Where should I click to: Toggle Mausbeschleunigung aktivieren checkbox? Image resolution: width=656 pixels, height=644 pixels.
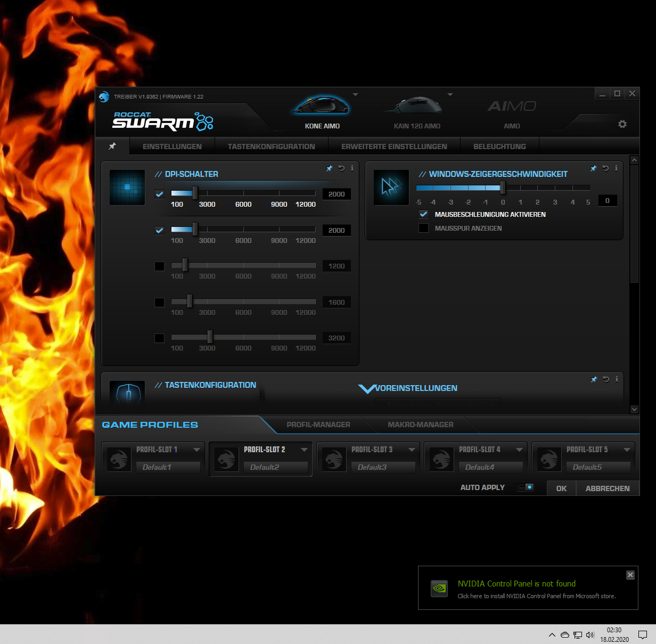click(423, 214)
